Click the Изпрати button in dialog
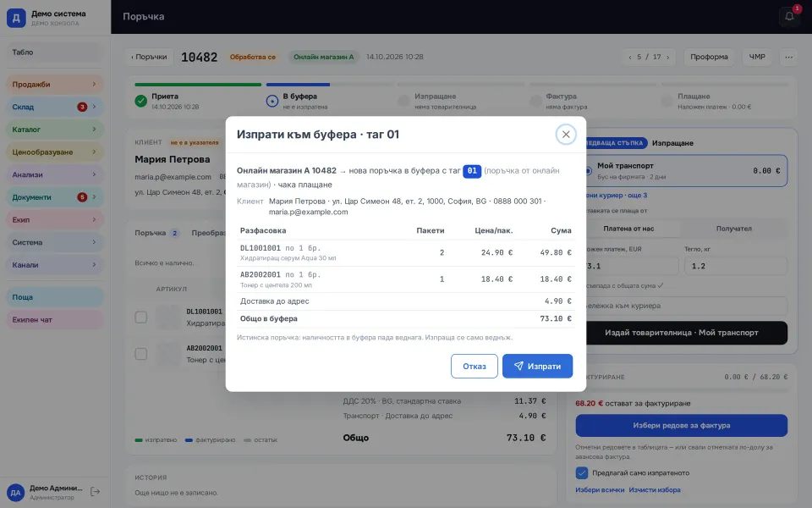812x508 pixels. 537,366
